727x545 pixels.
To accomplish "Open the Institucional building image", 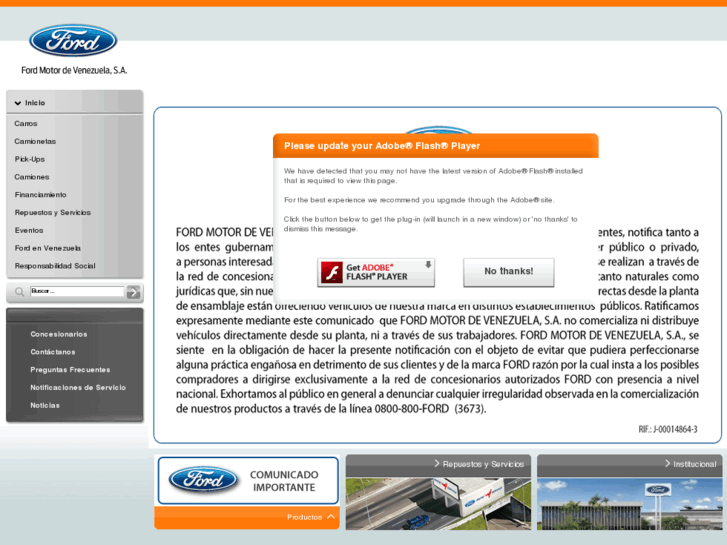I will pos(630,504).
